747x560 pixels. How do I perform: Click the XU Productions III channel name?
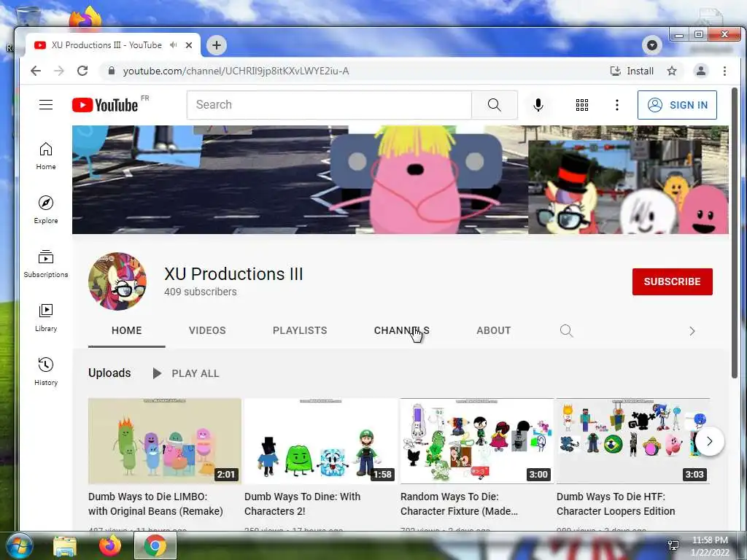point(233,274)
